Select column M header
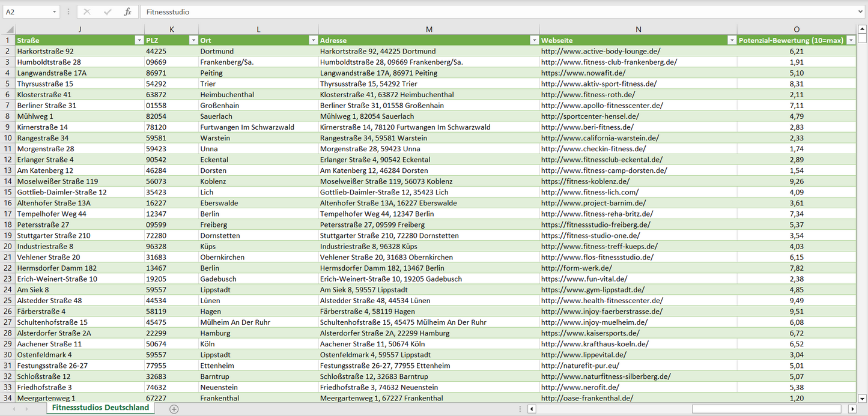Image resolution: width=868 pixels, height=416 pixels. [x=429, y=29]
